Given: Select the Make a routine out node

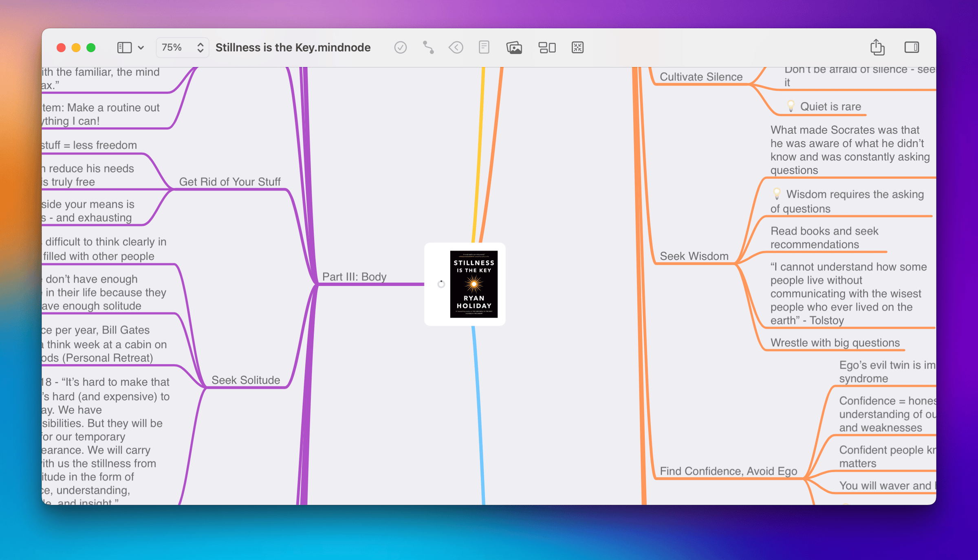Looking at the screenshot, I should click(101, 114).
